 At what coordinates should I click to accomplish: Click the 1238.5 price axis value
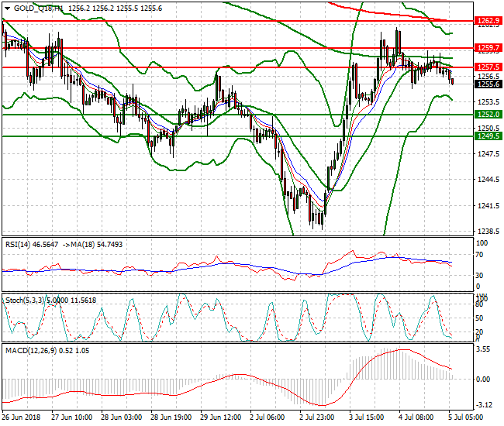(x=488, y=231)
